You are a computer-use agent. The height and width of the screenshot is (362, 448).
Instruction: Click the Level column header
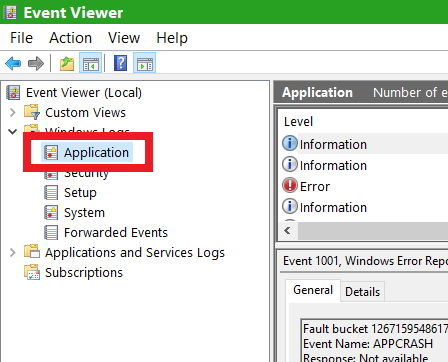pyautogui.click(x=298, y=122)
